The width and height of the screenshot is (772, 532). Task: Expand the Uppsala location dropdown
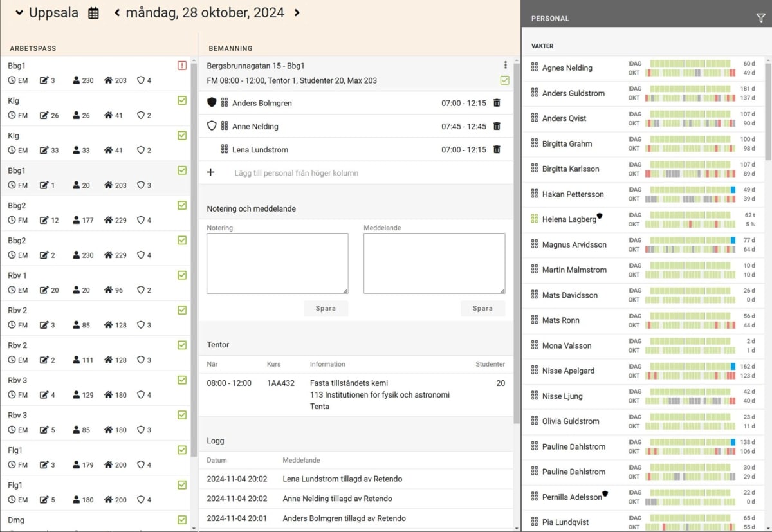click(19, 13)
